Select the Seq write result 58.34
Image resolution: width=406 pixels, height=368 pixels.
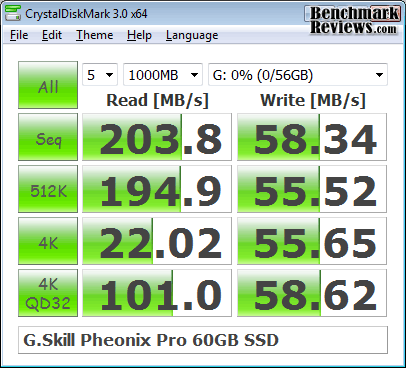click(x=312, y=137)
